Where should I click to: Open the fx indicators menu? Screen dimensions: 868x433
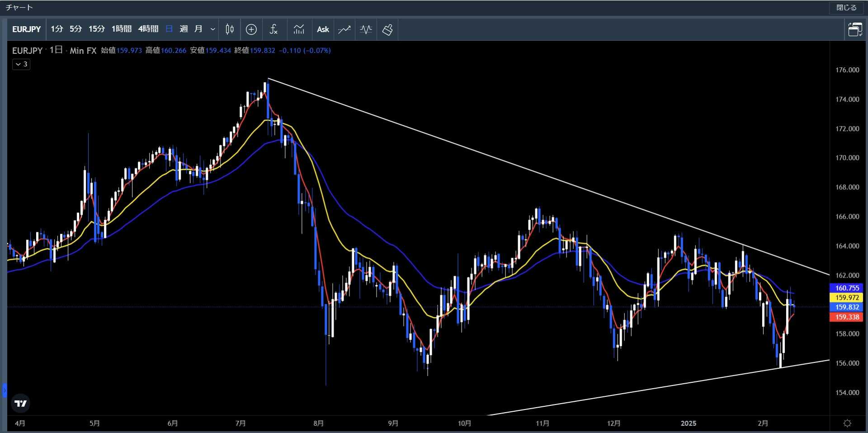(x=274, y=29)
